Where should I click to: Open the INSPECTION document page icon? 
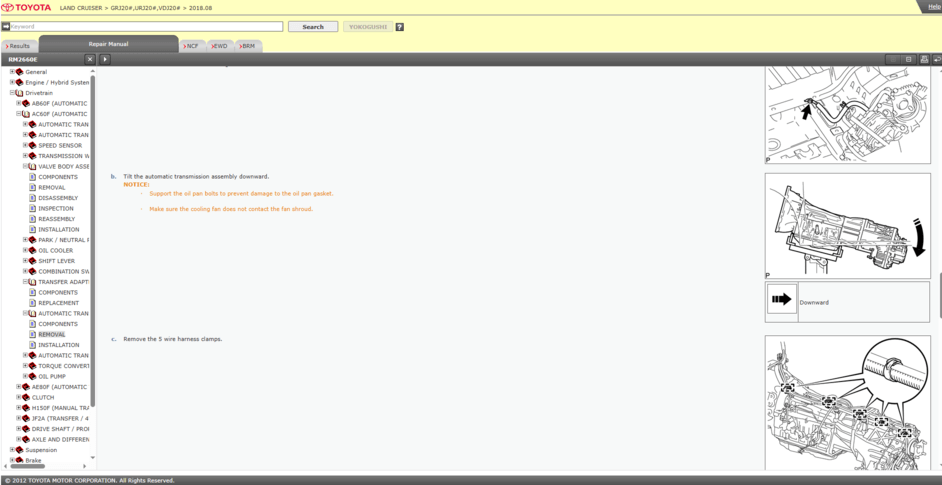coord(32,209)
